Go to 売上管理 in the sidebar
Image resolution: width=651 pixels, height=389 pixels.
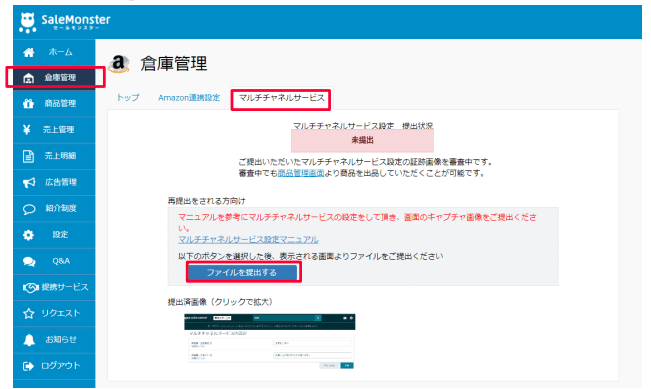(x=59, y=130)
